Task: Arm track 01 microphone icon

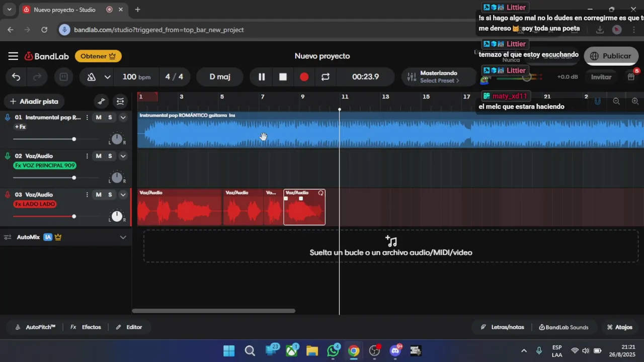Action: [8, 118]
